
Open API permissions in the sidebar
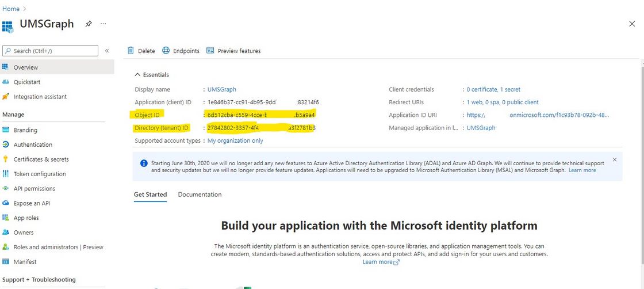point(34,189)
